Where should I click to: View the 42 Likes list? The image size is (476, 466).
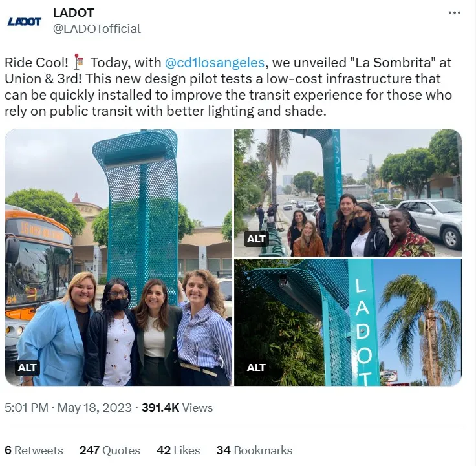[178, 450]
